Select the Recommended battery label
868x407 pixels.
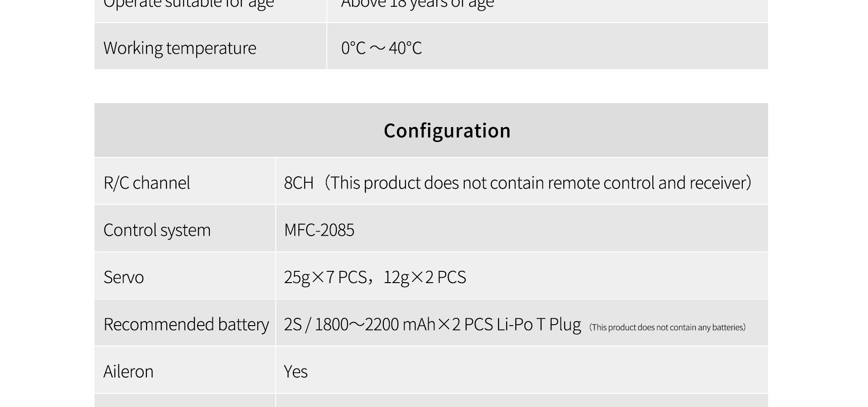tap(186, 324)
